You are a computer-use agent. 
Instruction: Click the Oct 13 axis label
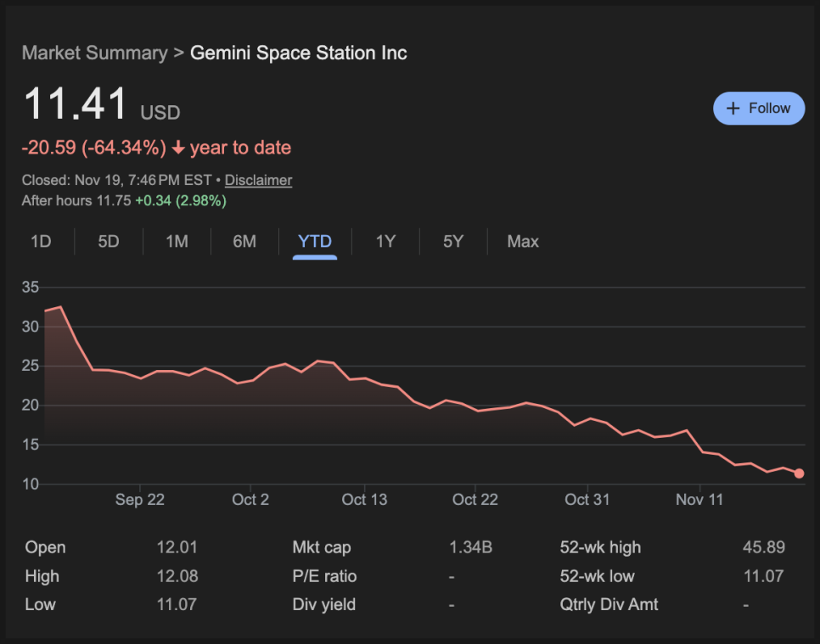365,500
